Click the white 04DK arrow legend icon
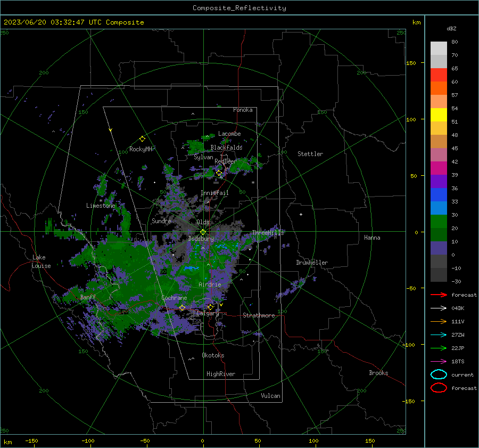Image resolution: width=479 pixels, height=448 pixels. [439, 308]
